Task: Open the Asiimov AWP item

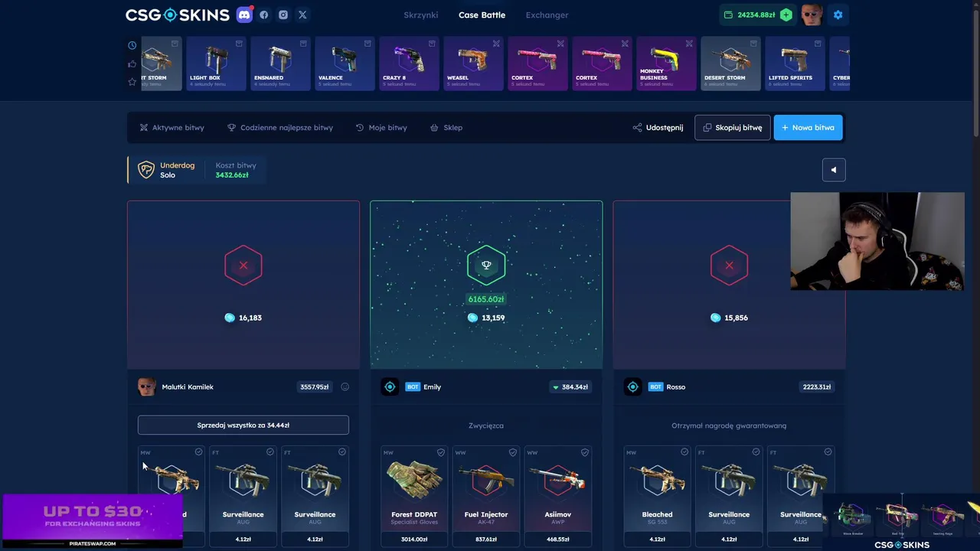Action: (x=558, y=496)
